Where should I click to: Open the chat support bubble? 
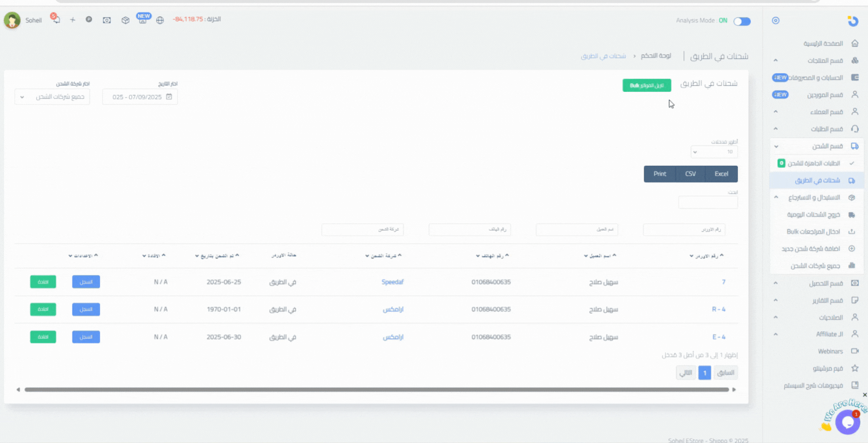[847, 422]
